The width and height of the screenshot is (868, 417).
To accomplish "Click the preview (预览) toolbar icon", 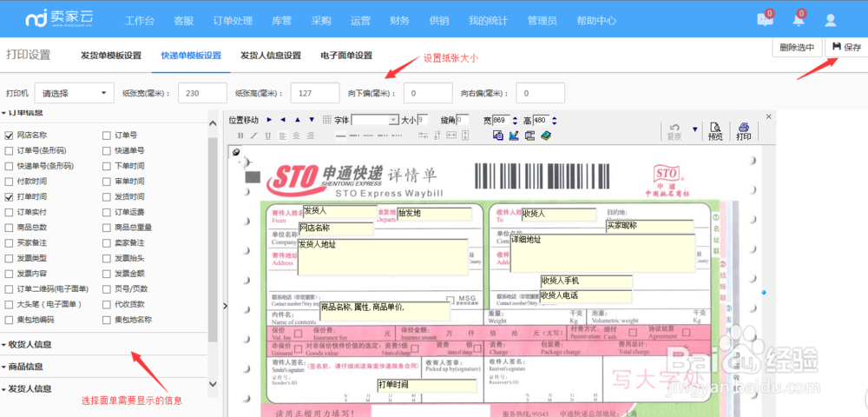I will click(715, 132).
